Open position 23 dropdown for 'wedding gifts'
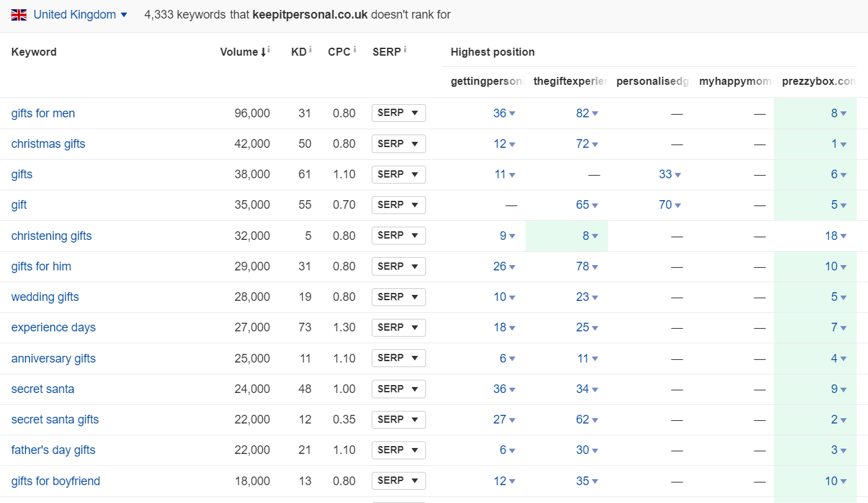Image resolution: width=868 pixels, height=503 pixels. click(x=587, y=297)
